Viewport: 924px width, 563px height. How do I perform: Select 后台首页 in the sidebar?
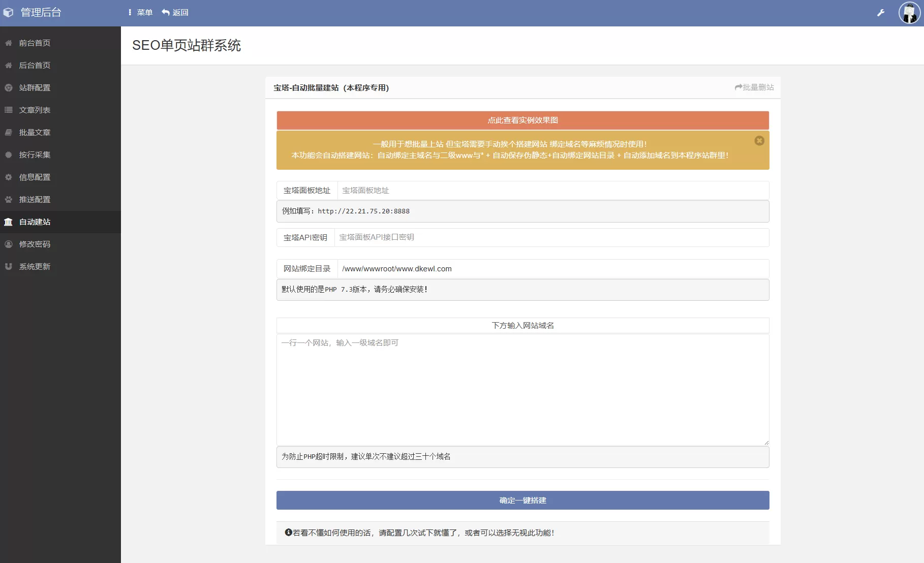point(34,65)
